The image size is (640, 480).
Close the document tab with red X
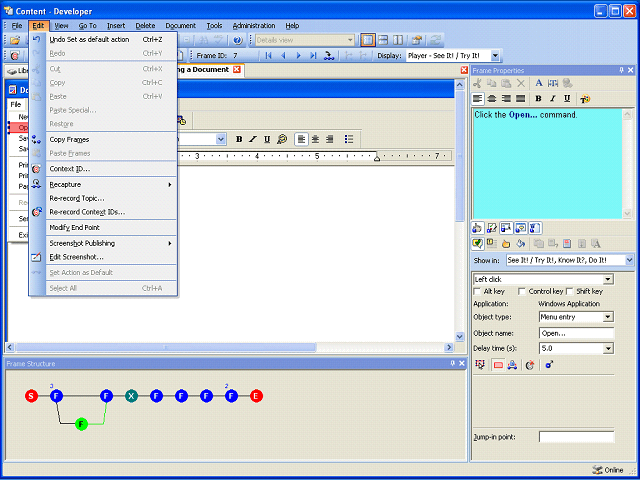pyautogui.click(x=237, y=69)
